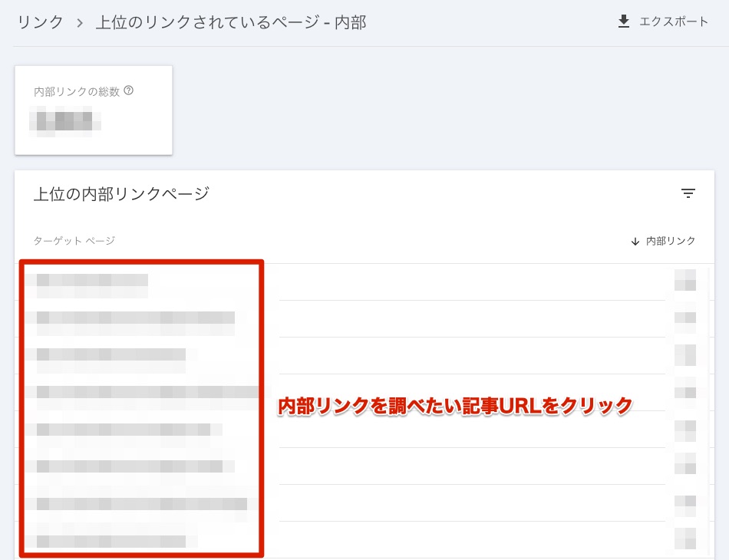Screen dimensions: 729x560
Task: Open export options via the download icon
Action: 623,21
